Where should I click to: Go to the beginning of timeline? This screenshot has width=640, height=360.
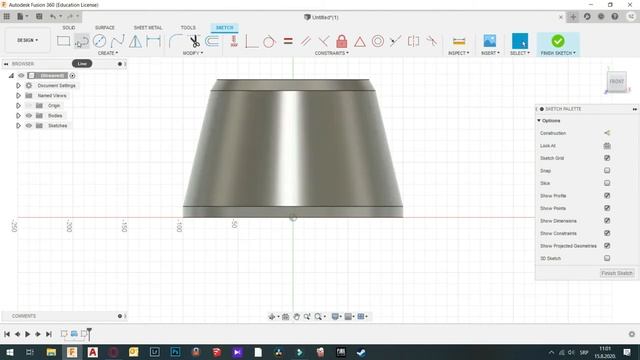(7, 334)
